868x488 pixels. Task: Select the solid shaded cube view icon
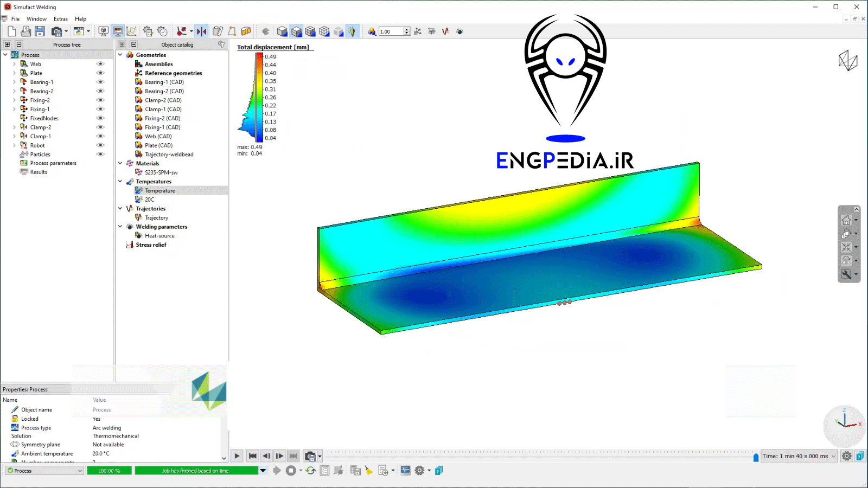click(282, 31)
